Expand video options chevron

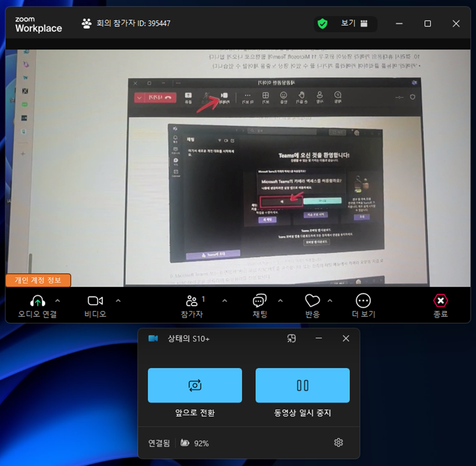coord(119,300)
